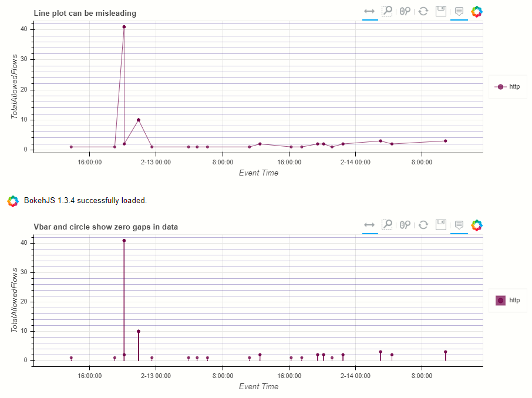Click 'TotalAllowedFlows' y-axis label of top chart
Viewport: 532px width, 398px height.
point(14,86)
